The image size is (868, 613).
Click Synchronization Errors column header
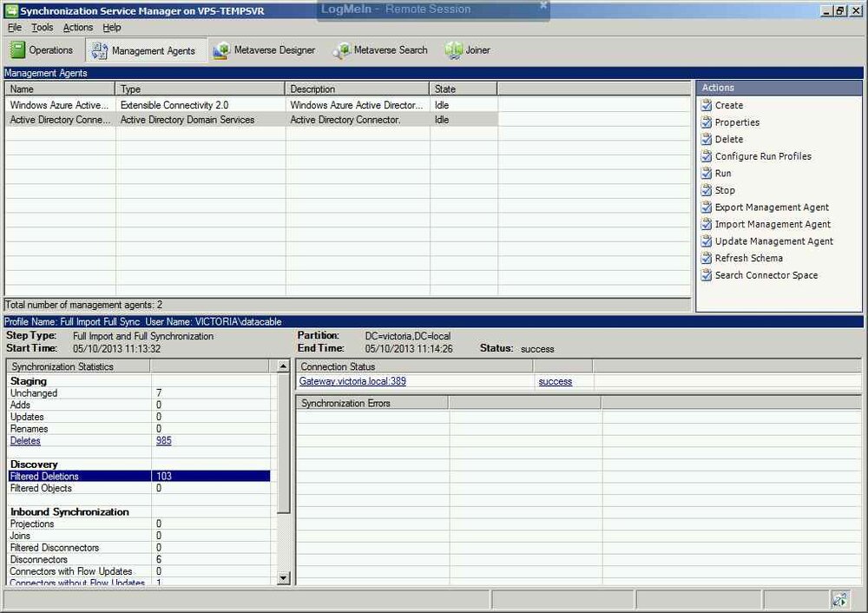(372, 403)
